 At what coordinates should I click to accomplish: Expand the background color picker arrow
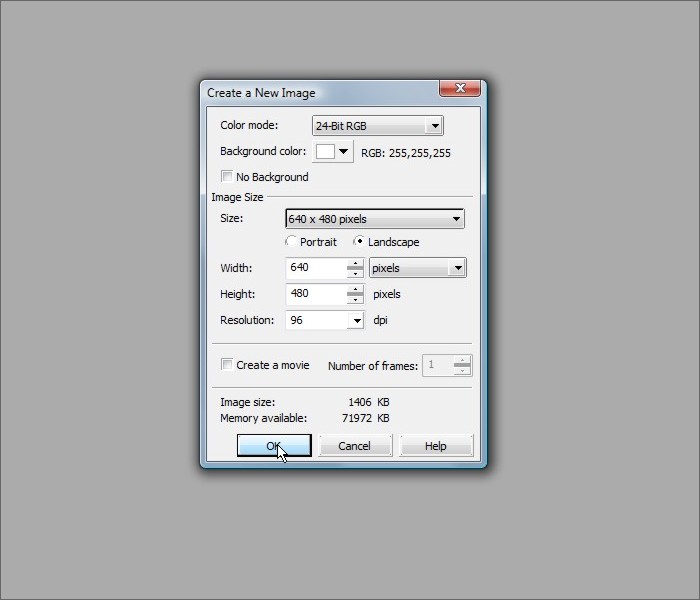(344, 152)
